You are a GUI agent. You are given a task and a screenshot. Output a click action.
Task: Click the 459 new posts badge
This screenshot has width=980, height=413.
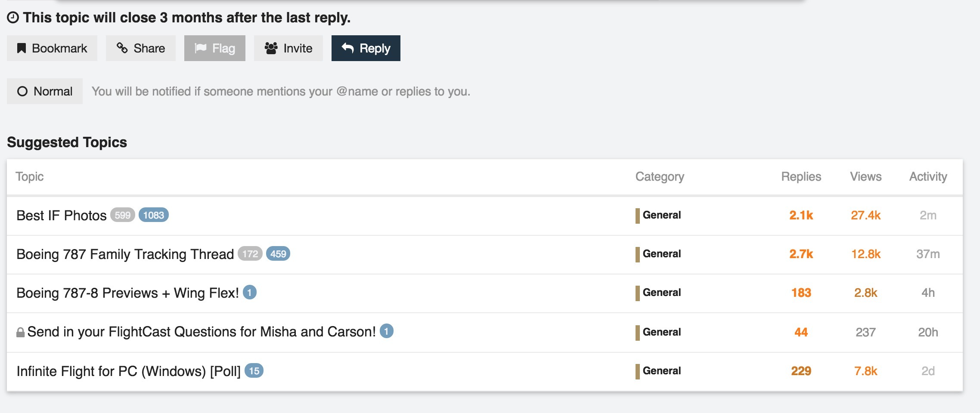click(x=278, y=254)
